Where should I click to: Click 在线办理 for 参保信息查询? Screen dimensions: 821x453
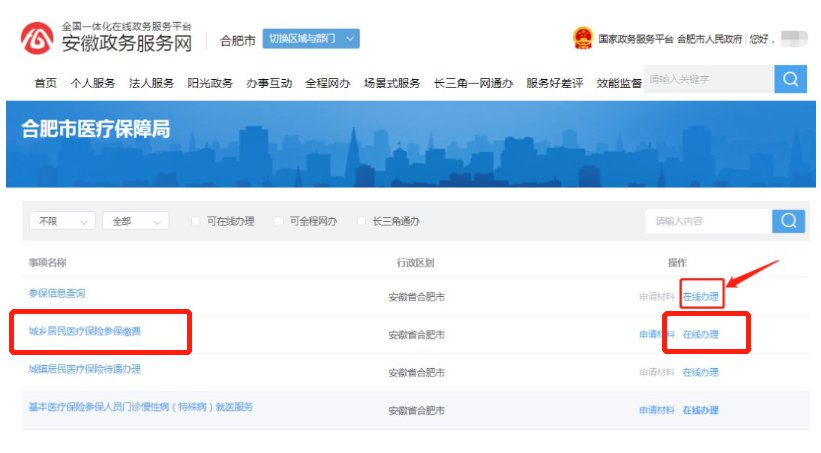click(x=700, y=296)
